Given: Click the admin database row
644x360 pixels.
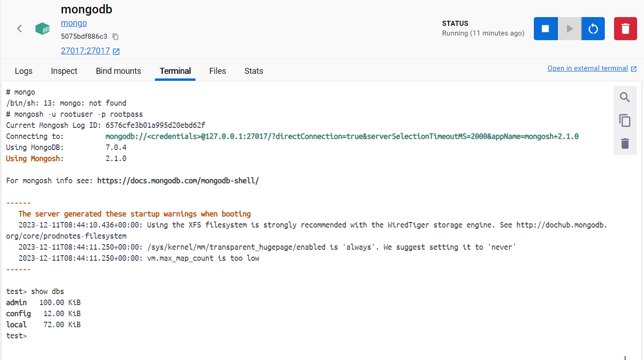Looking at the screenshot, I should [x=43, y=302].
